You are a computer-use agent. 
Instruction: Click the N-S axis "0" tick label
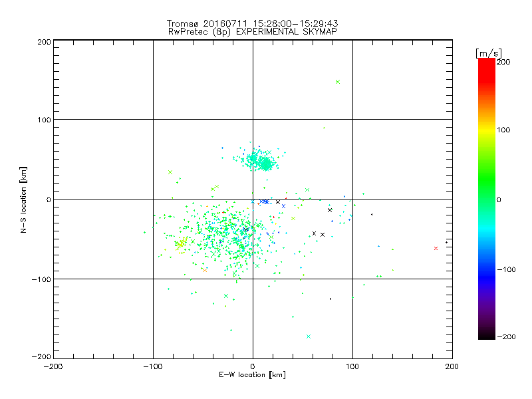point(49,199)
